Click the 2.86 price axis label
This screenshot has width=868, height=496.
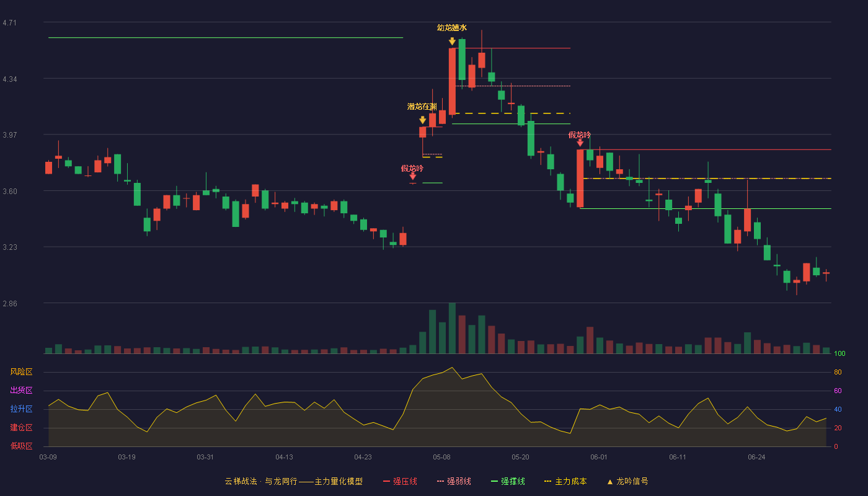[x=9, y=303]
